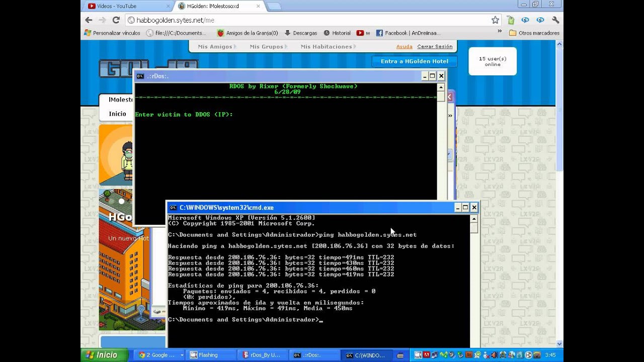
Task: Open a new tab in Chrome
Action: [x=274, y=7]
